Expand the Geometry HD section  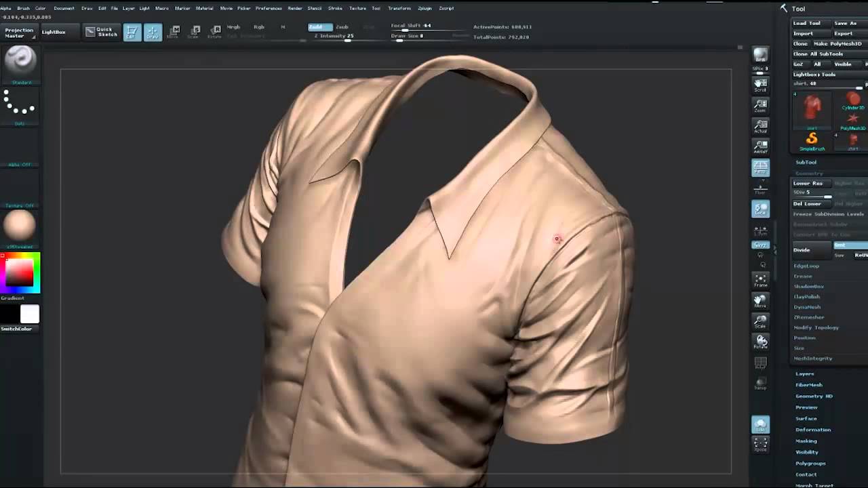click(814, 396)
